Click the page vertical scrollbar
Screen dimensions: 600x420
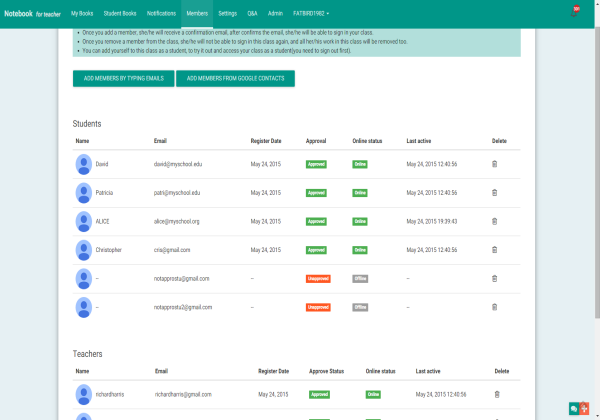coord(597,172)
